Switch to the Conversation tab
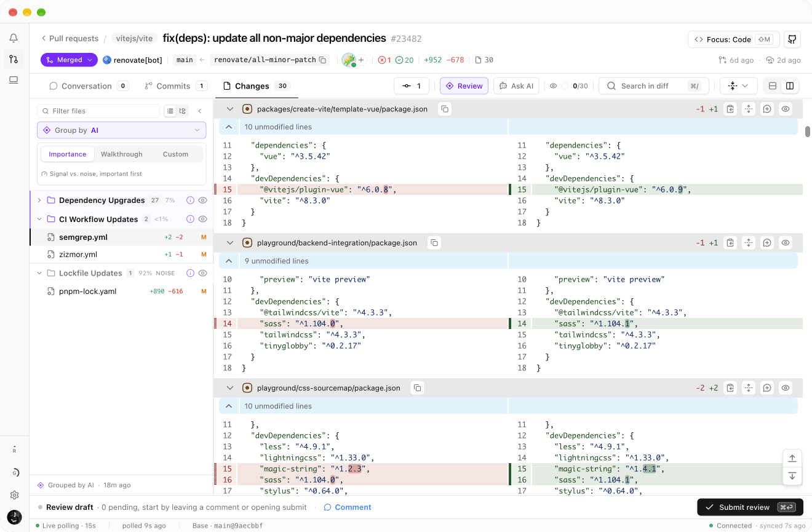 point(89,86)
